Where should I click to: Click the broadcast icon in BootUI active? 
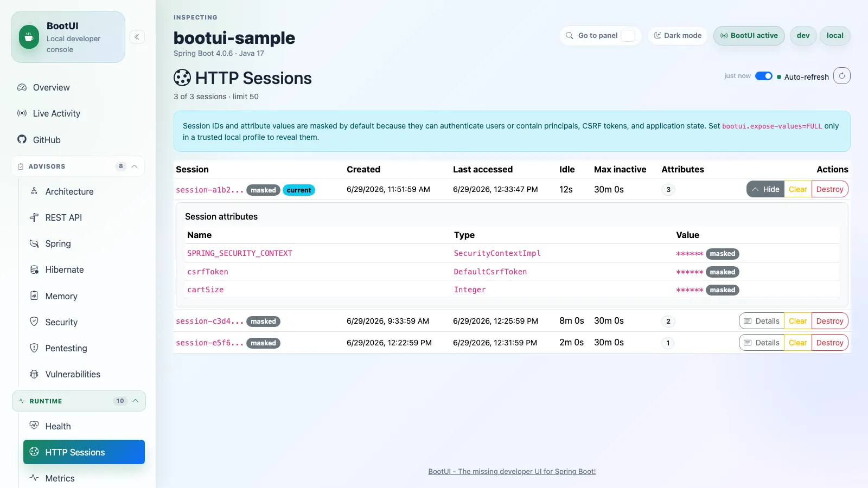click(x=724, y=36)
